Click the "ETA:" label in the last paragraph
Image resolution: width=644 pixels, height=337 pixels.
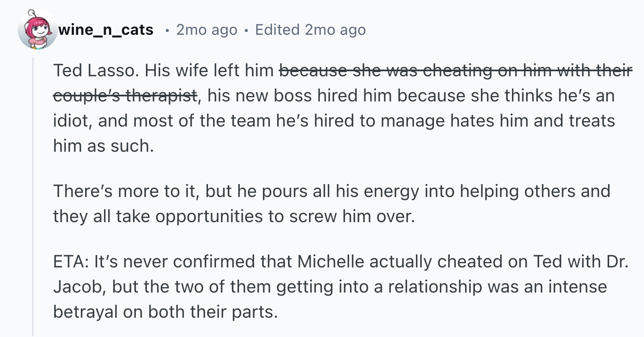[x=71, y=262]
